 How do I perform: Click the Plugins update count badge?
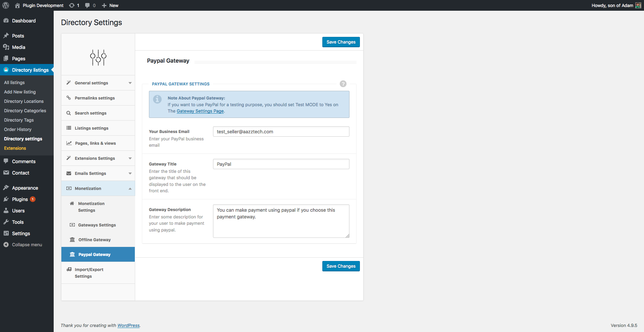point(33,199)
